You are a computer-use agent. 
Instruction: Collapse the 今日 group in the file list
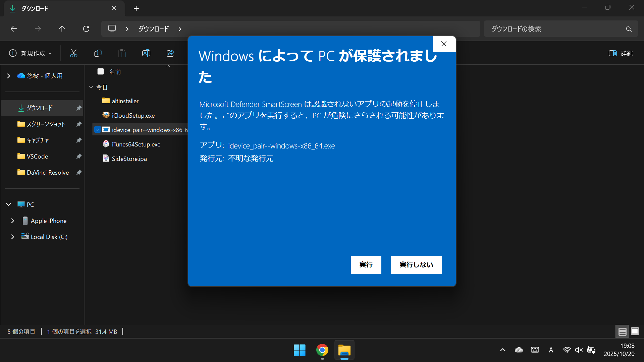(x=91, y=87)
